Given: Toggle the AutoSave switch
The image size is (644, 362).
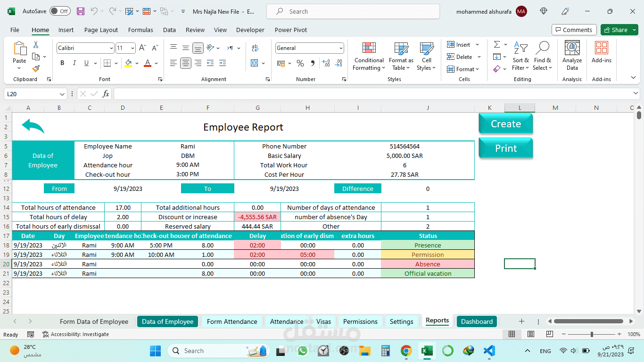Looking at the screenshot, I should 60,11.
